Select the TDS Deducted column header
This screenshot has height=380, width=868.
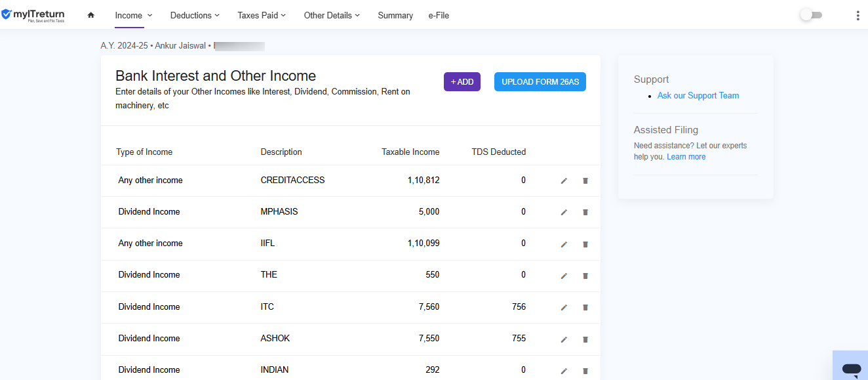[499, 152]
